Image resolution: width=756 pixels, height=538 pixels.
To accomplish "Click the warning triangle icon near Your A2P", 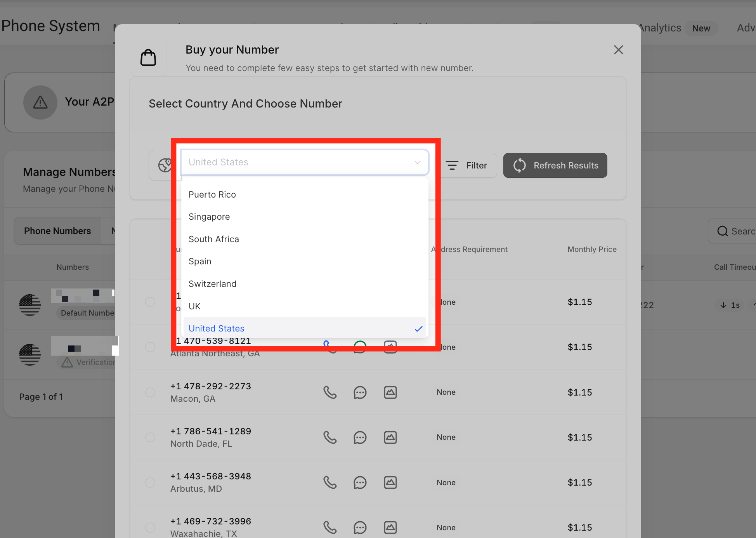I will click(40, 102).
